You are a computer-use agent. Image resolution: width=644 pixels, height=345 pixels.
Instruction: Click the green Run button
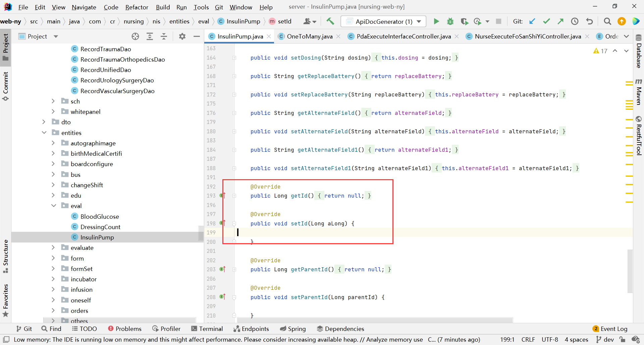click(x=436, y=21)
